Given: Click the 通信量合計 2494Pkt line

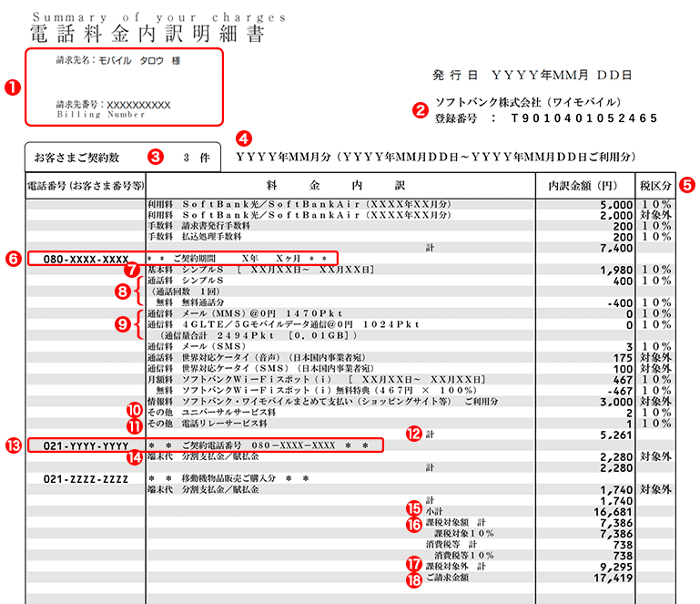Looking at the screenshot, I should 258,335.
